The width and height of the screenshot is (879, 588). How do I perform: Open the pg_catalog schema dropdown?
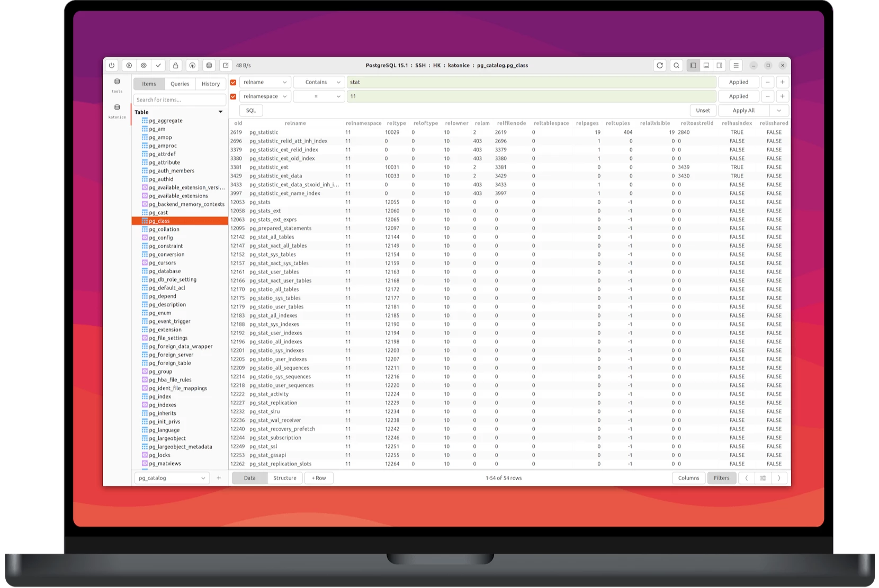click(x=172, y=478)
